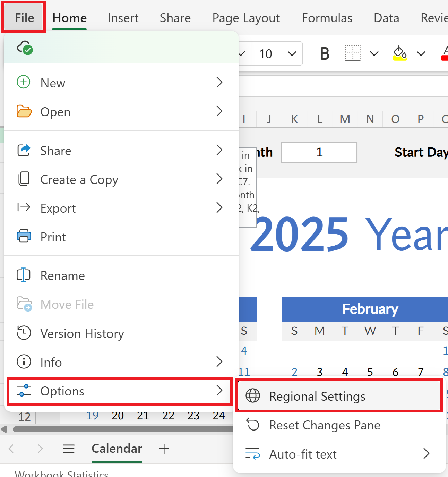
Task: Open the Print dialog from File menu
Action: [53, 237]
